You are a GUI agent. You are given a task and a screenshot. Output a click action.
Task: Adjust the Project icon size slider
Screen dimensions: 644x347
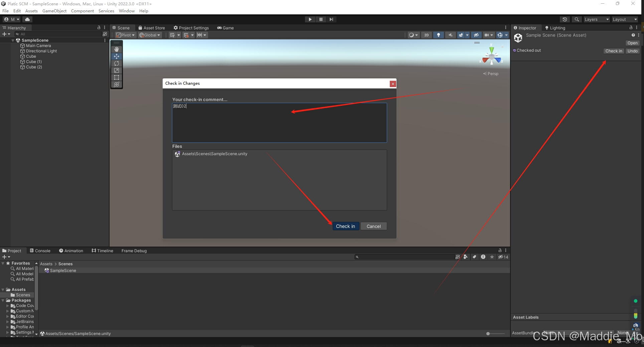(495, 334)
